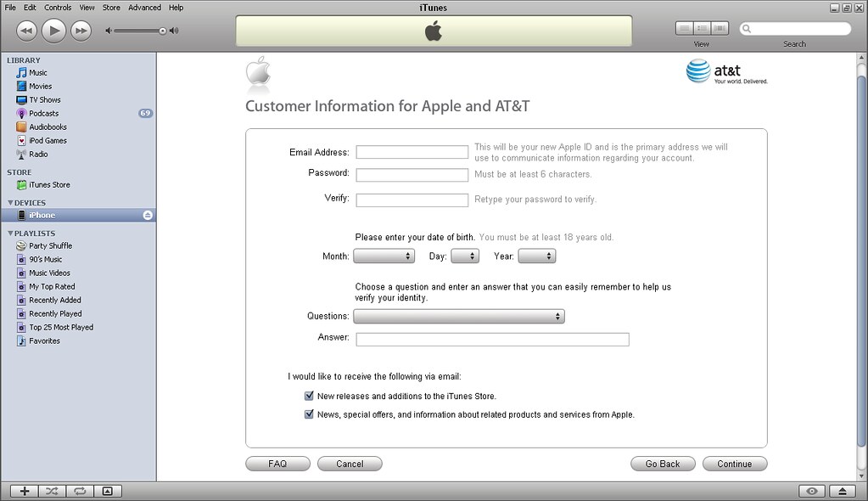
Task: Click the loud volume speaker icon
Action: (x=175, y=31)
